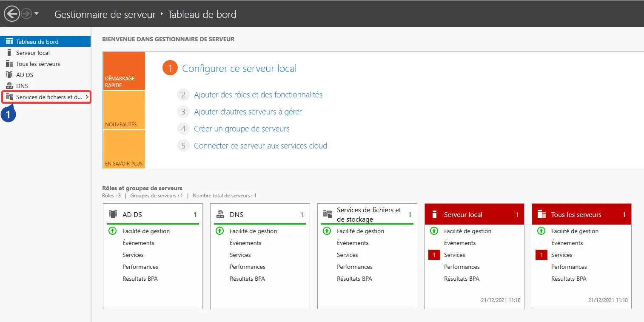Click the back navigation arrow
The image size is (644, 322).
(11, 13)
